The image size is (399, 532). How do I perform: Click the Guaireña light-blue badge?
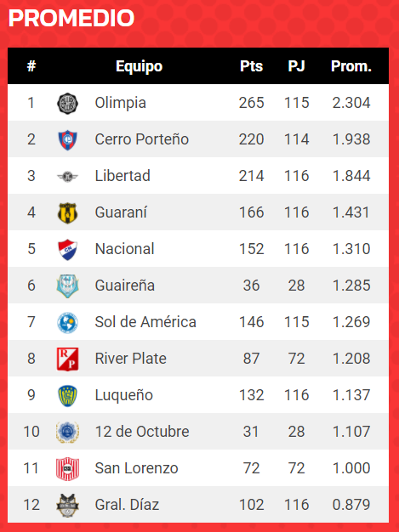tap(67, 286)
